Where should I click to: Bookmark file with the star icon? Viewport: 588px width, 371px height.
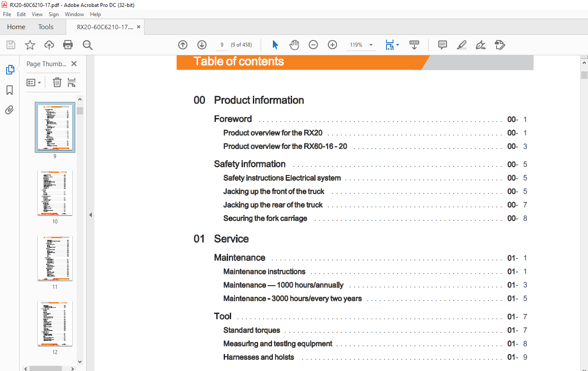click(30, 45)
